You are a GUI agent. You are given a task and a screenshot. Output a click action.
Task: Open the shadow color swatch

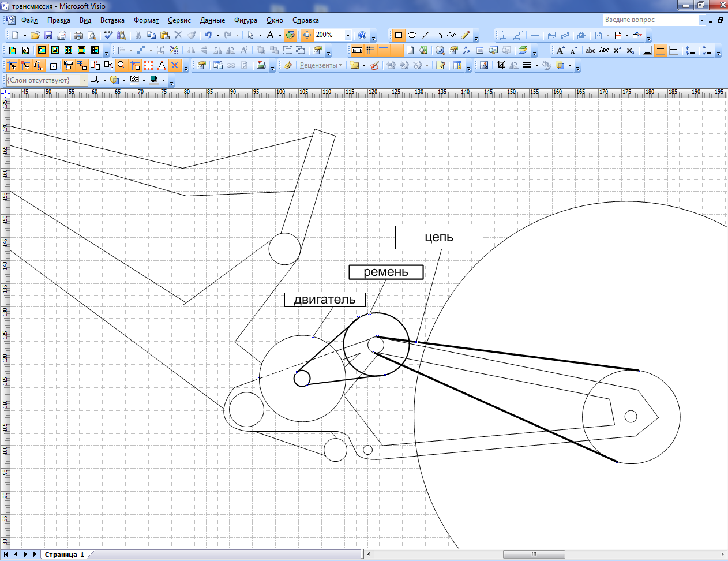(153, 80)
